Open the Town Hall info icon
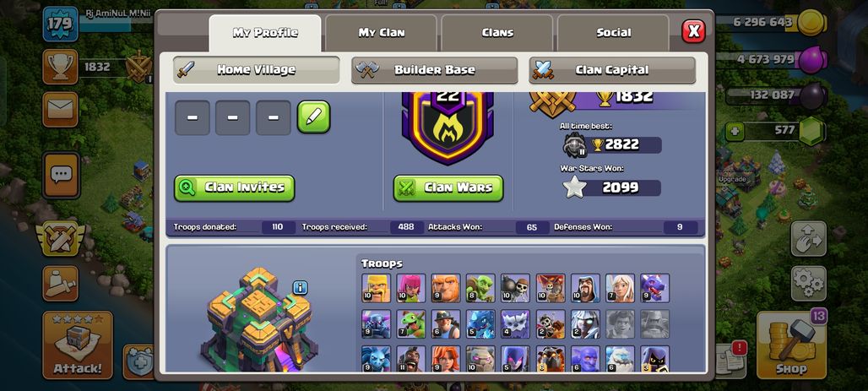Viewport: 868px width, 391px height. (x=300, y=287)
